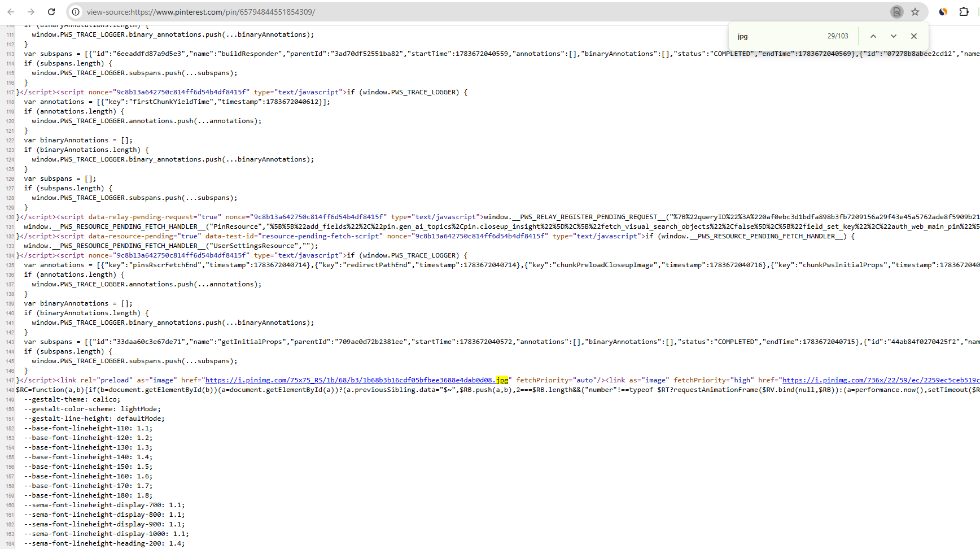Click 'var subspans = [];' on line 126
This screenshot has height=549, width=980.
(x=60, y=178)
